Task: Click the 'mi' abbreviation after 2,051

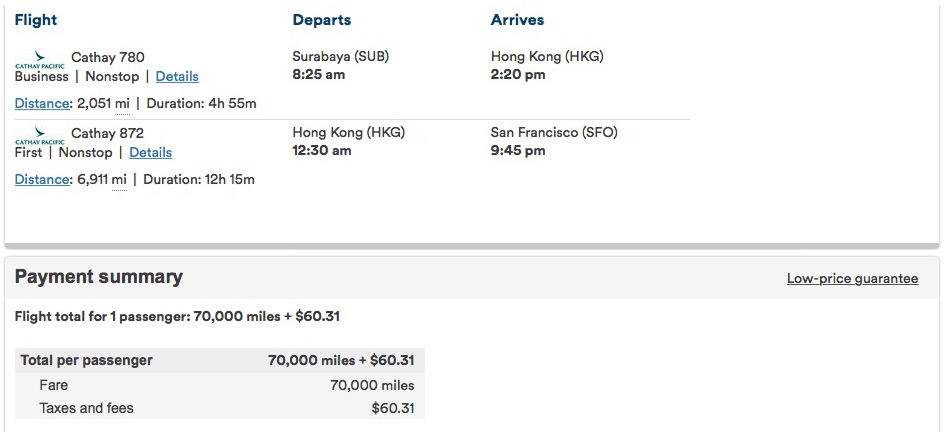Action: (x=122, y=104)
